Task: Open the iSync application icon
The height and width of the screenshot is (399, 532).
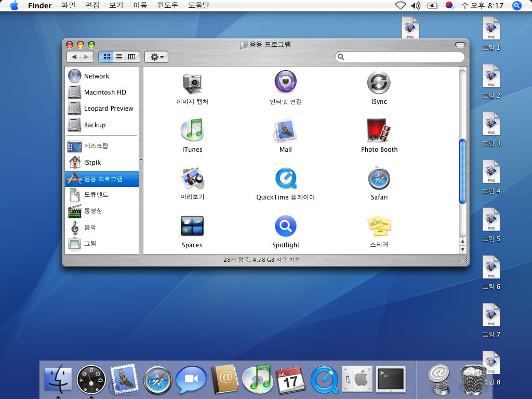Action: point(379,83)
